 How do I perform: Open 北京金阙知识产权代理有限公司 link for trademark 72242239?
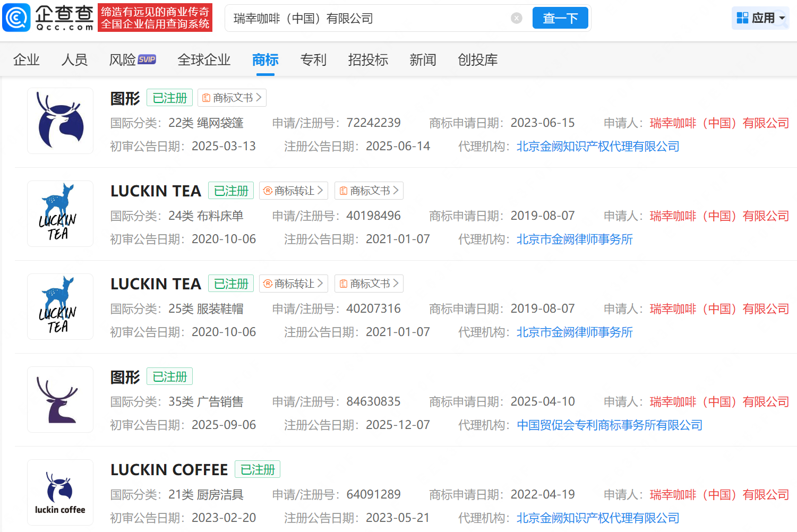tap(598, 147)
